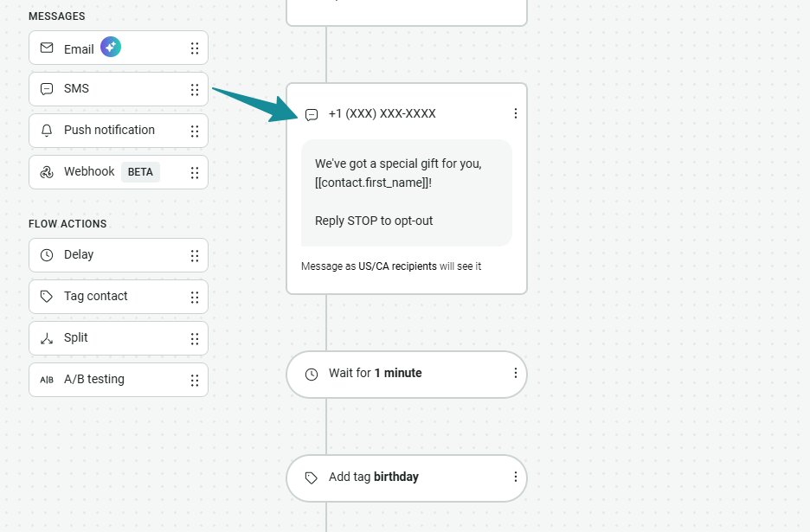The width and height of the screenshot is (810, 532).
Task: Select the Add tag birthday node
Action: (x=407, y=477)
